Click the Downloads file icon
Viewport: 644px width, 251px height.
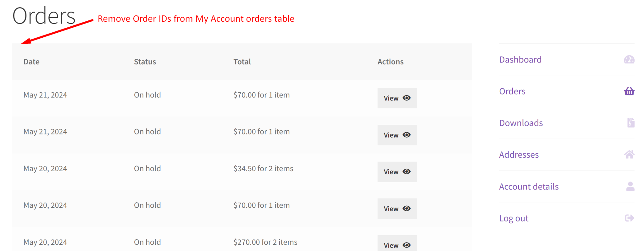[x=630, y=123]
